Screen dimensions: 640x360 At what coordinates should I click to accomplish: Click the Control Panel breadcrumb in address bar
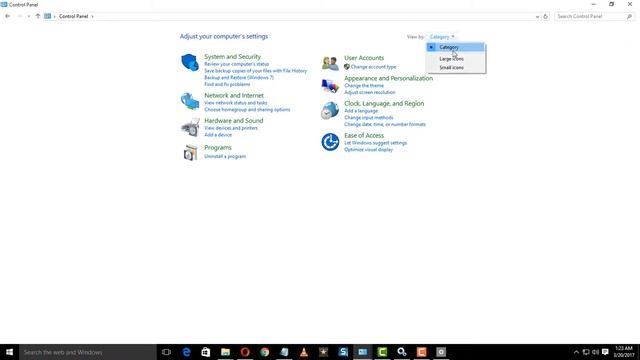tap(73, 16)
